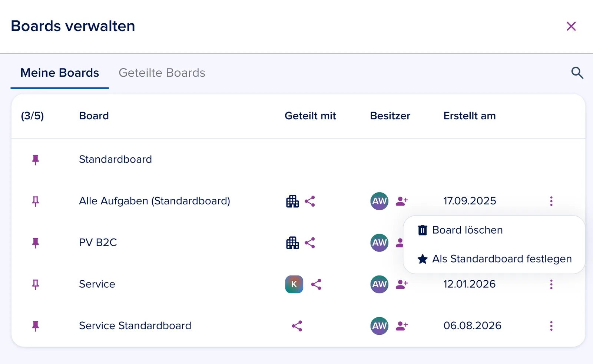Open more options for Service Standardboard
The image size is (593, 364).
coord(551,326)
